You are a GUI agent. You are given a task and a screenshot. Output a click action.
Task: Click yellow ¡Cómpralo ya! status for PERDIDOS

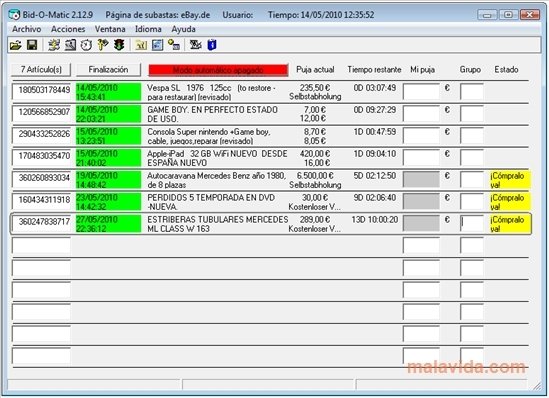pyautogui.click(x=510, y=202)
